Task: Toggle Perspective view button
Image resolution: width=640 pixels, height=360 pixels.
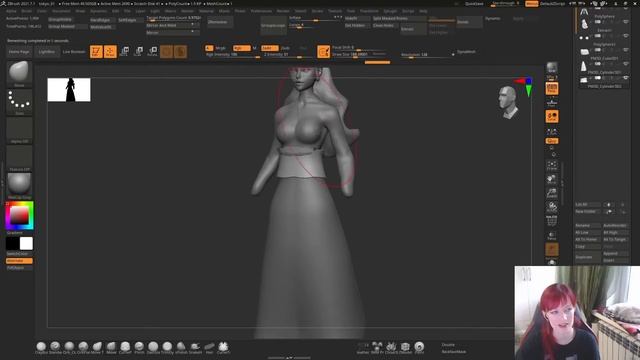Action: pos(552,89)
